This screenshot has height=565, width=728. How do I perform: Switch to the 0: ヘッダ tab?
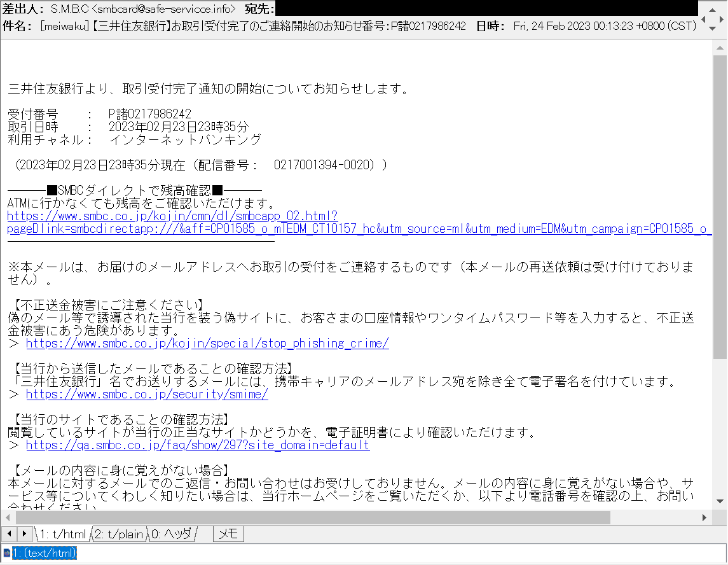[x=172, y=534]
